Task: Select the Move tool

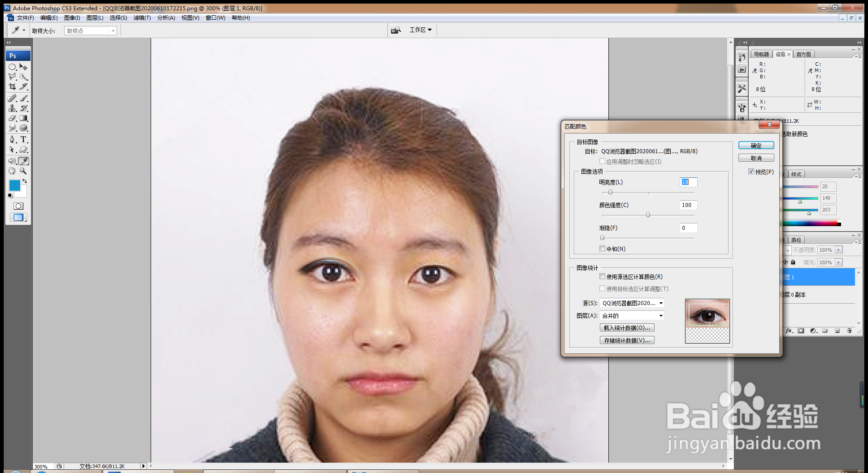Action: [x=24, y=67]
